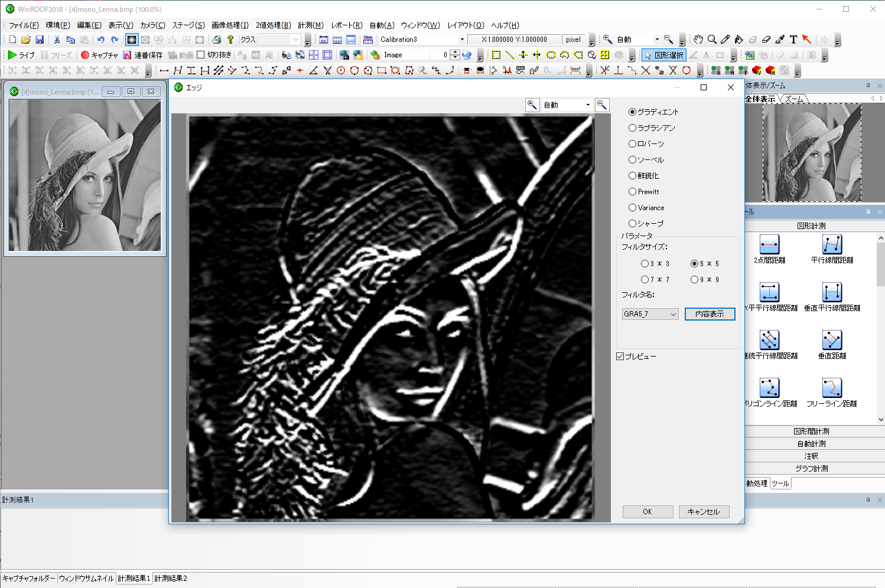The image size is (885, 588).
Task: Click the 内容表示 button
Action: (710, 314)
